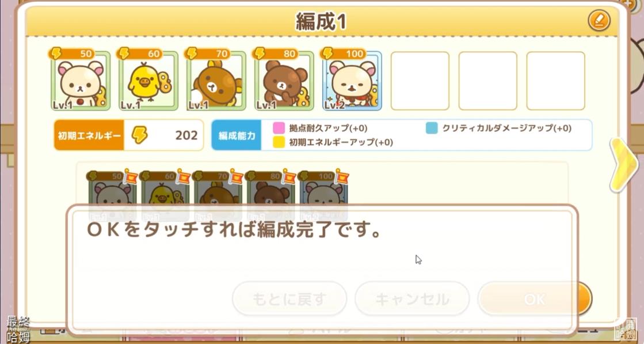Tap the flag icon on roster 100-cost card
Image resolution: width=644 pixels, height=344 pixels.
341,176
